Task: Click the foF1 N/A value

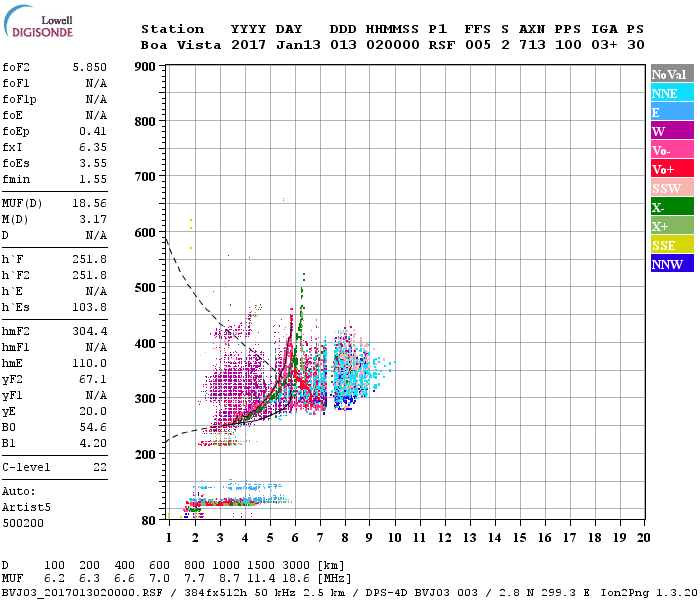Action: 96,83
